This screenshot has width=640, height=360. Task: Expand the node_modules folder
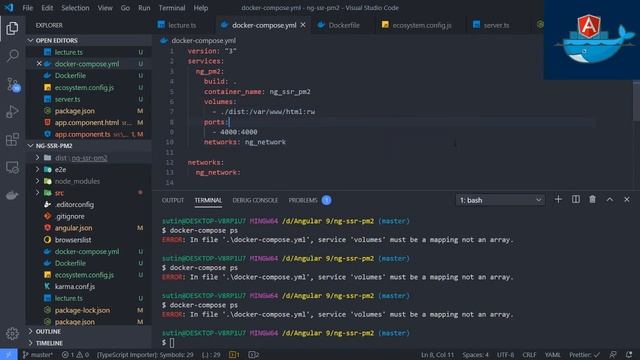coord(37,181)
